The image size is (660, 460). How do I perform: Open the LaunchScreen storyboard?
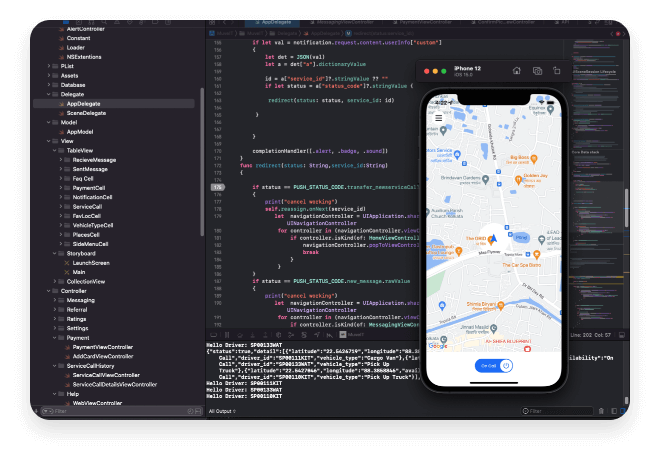pos(90,263)
